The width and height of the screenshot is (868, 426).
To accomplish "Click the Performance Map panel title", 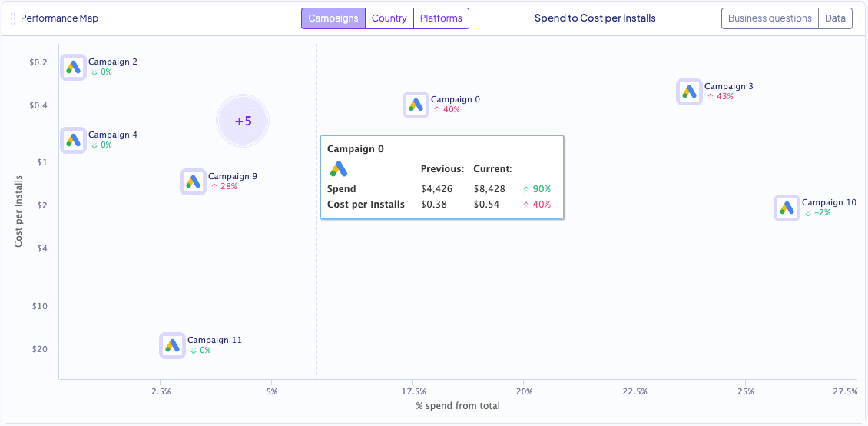I will pyautogui.click(x=59, y=18).
